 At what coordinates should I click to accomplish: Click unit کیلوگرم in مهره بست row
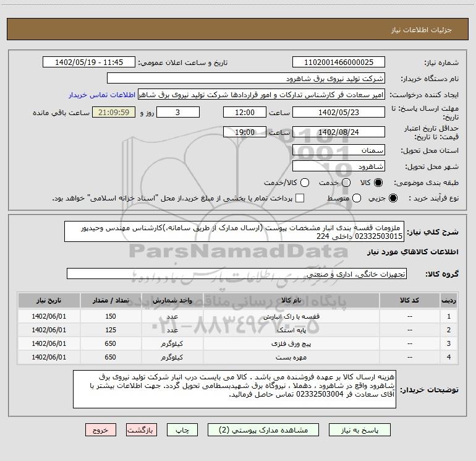(x=172, y=358)
